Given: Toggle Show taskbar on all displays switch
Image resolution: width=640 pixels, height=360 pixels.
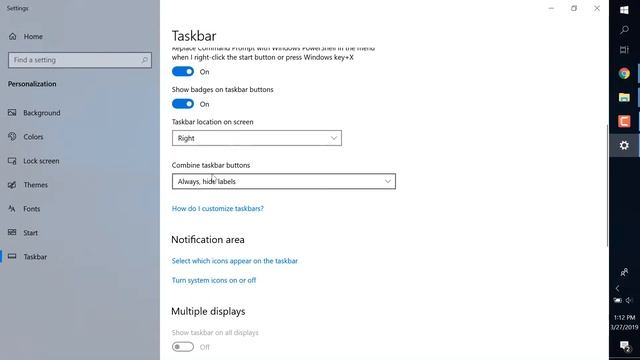Looking at the screenshot, I should 183,347.
